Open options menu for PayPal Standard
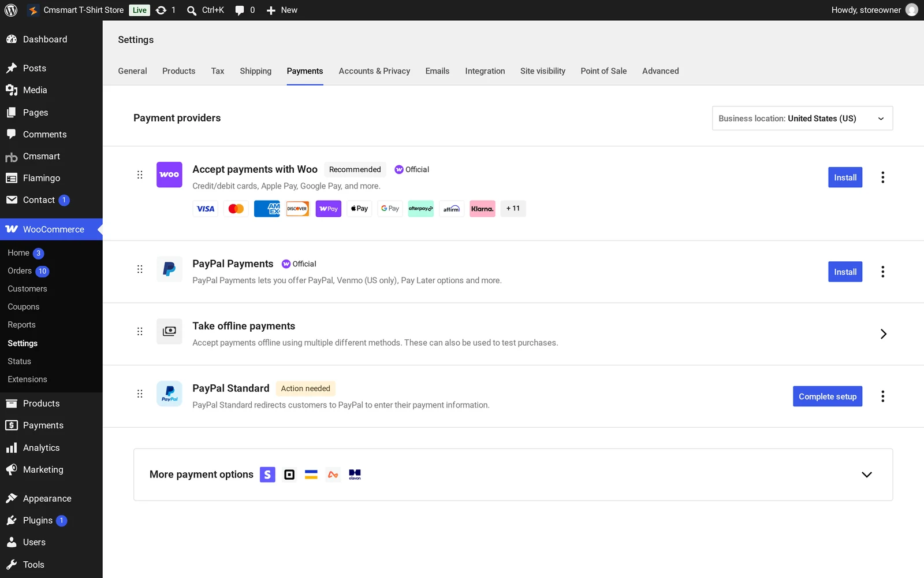Screen dimensions: 924x578 coord(882,397)
